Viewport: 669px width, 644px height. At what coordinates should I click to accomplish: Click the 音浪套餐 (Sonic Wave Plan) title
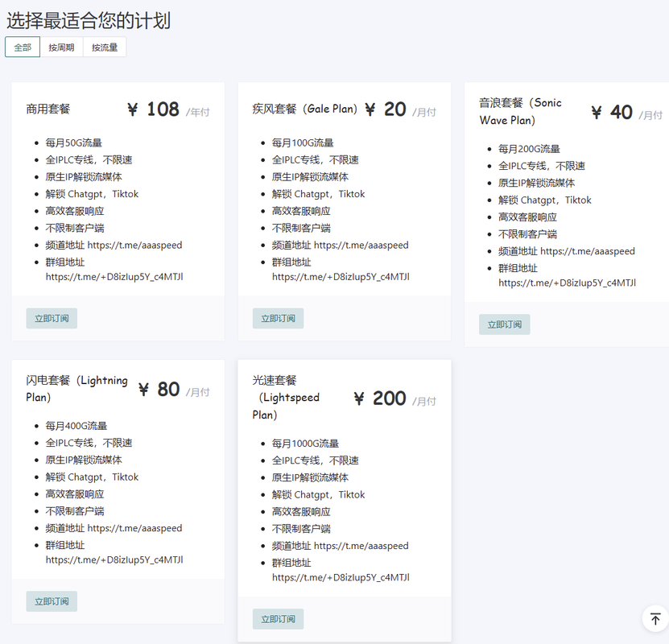coord(521,111)
